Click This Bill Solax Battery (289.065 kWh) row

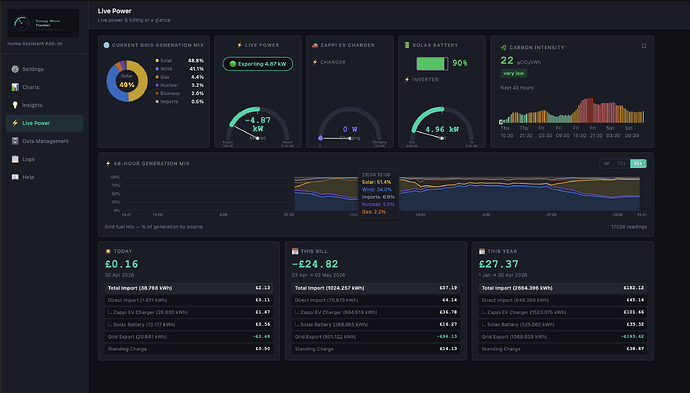[x=376, y=324]
